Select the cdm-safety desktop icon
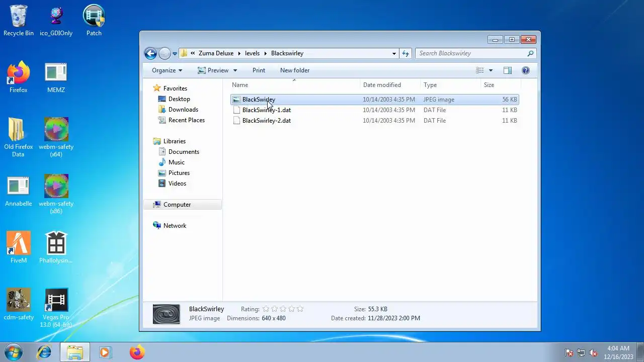 (18, 305)
